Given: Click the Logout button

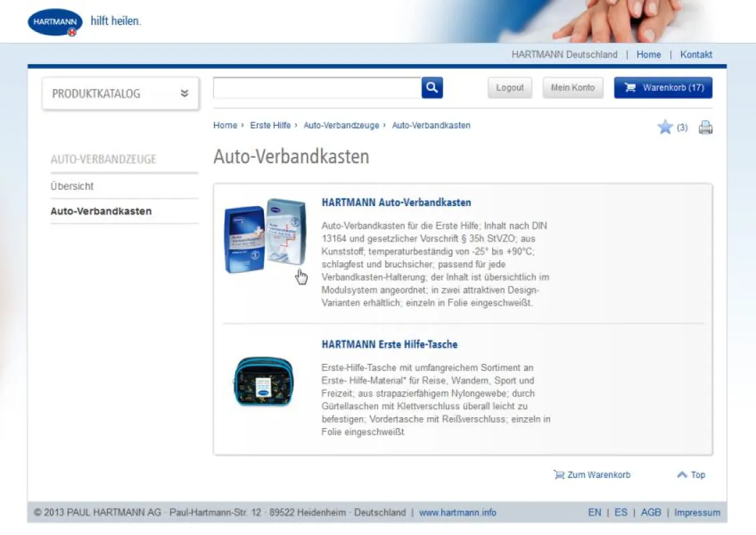Looking at the screenshot, I should coord(509,88).
